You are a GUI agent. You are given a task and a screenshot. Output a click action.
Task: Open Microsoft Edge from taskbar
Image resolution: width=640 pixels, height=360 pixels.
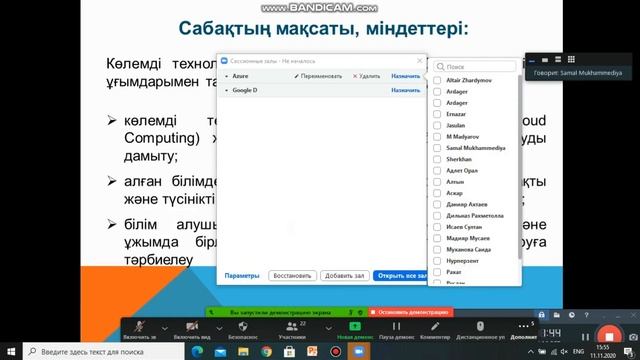click(x=197, y=351)
